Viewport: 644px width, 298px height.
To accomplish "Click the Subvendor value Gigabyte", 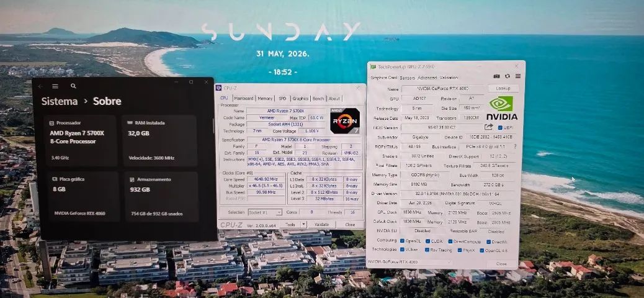I will (x=420, y=137).
